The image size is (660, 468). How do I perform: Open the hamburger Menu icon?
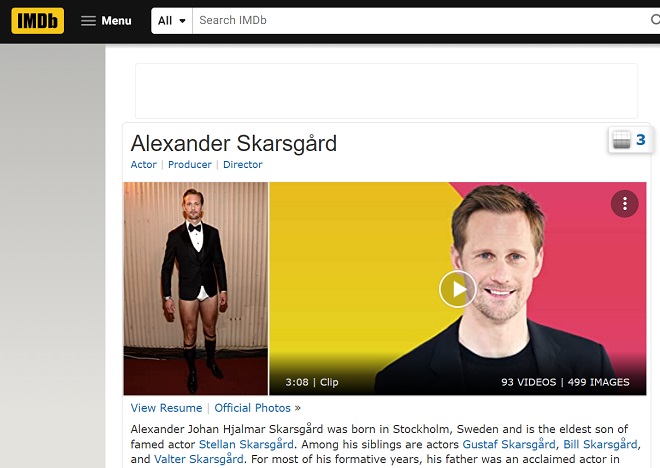[88, 21]
